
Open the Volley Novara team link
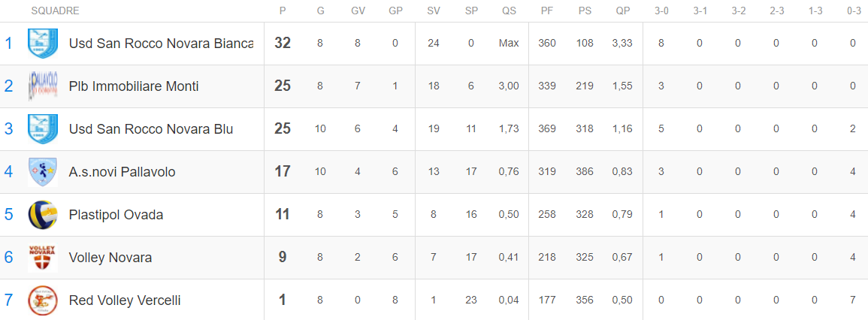point(110,258)
